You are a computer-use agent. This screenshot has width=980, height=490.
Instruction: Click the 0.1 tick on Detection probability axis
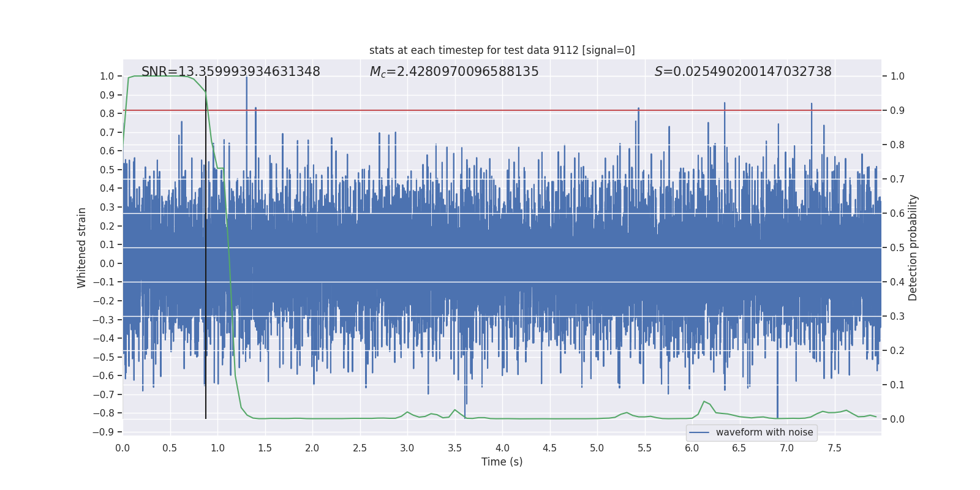click(897, 385)
